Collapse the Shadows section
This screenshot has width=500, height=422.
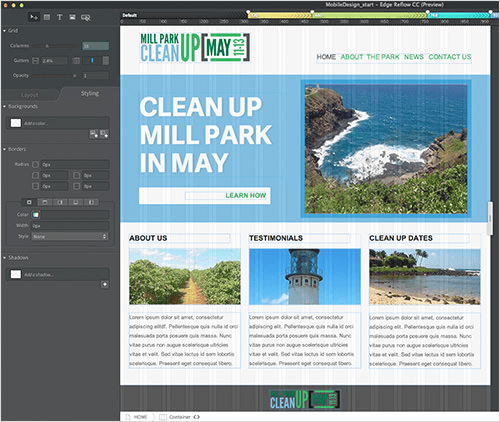[x=4, y=258]
